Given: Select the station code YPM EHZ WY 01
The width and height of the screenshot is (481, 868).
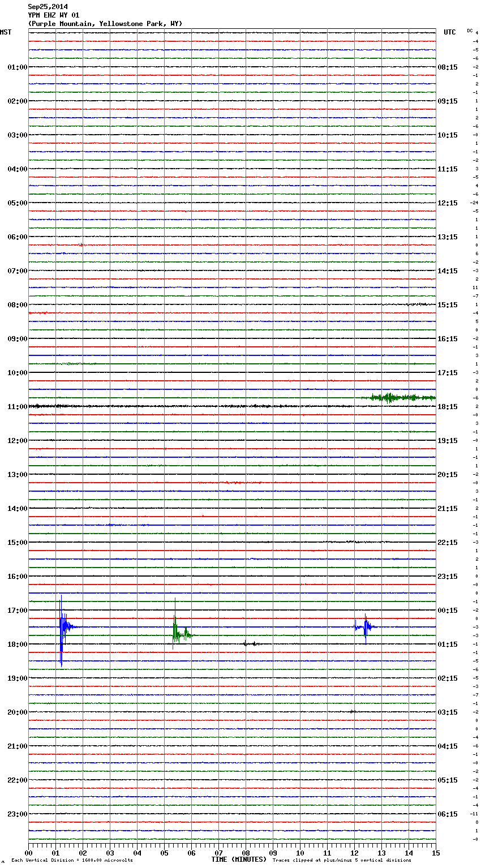Looking at the screenshot, I should [54, 15].
